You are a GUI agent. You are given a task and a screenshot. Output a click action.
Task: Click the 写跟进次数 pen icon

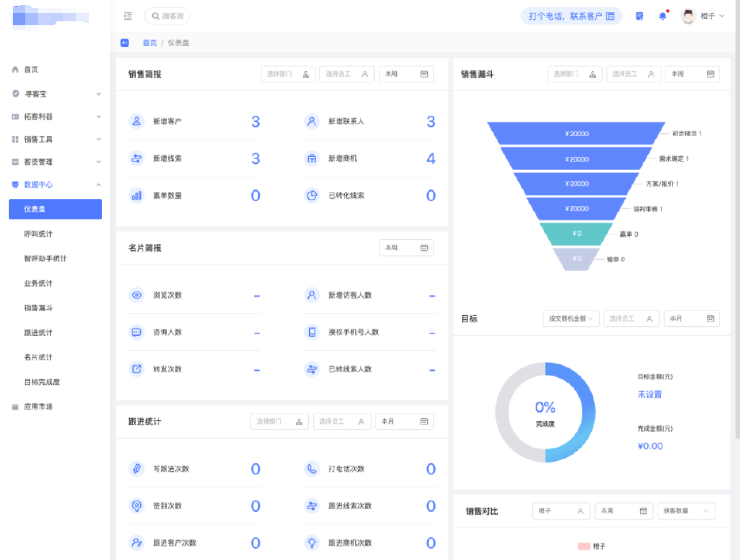(x=137, y=469)
